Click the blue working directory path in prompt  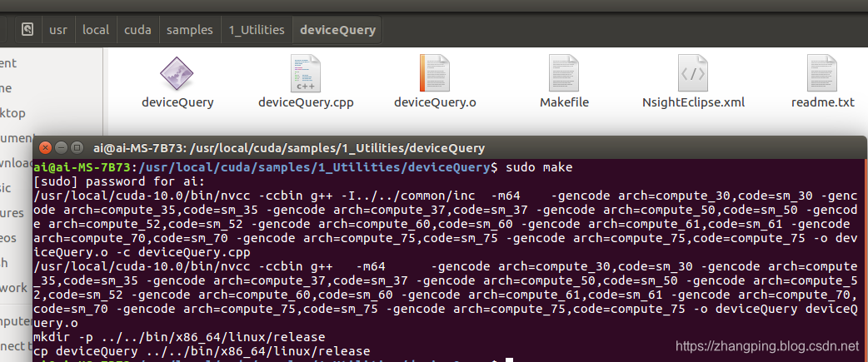tap(312, 167)
